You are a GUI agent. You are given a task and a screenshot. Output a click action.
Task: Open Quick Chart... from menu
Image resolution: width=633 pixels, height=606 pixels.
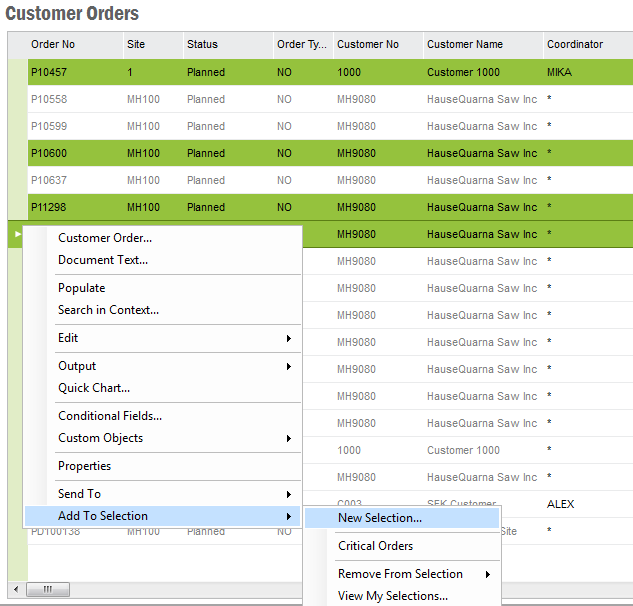[94, 388]
